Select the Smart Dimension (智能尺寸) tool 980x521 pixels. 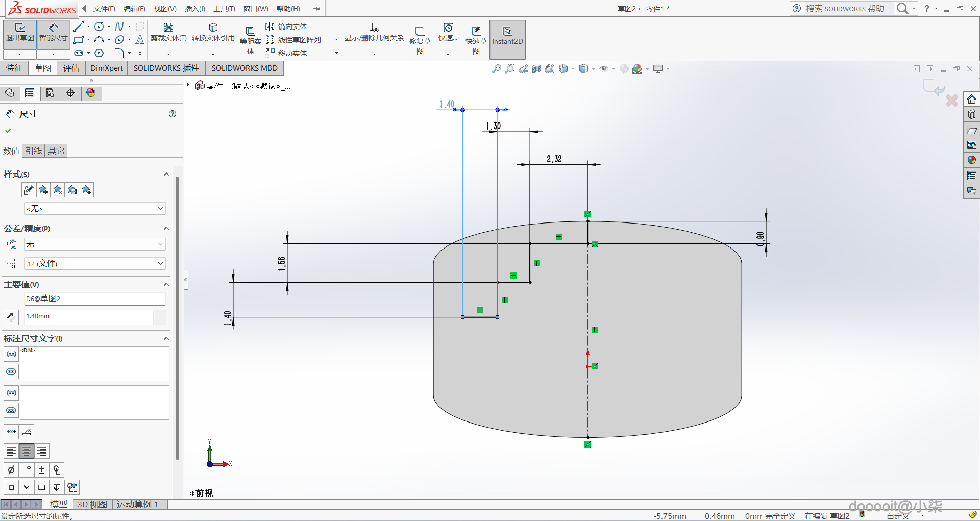53,33
